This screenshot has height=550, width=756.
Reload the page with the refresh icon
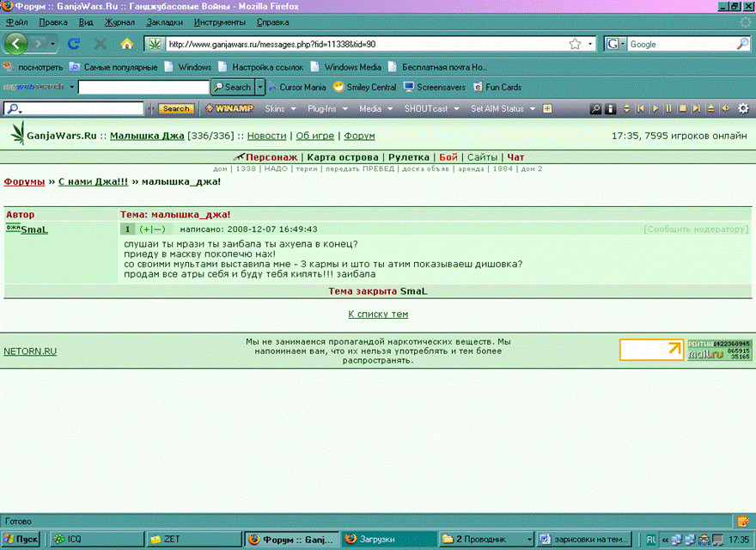pos(74,44)
